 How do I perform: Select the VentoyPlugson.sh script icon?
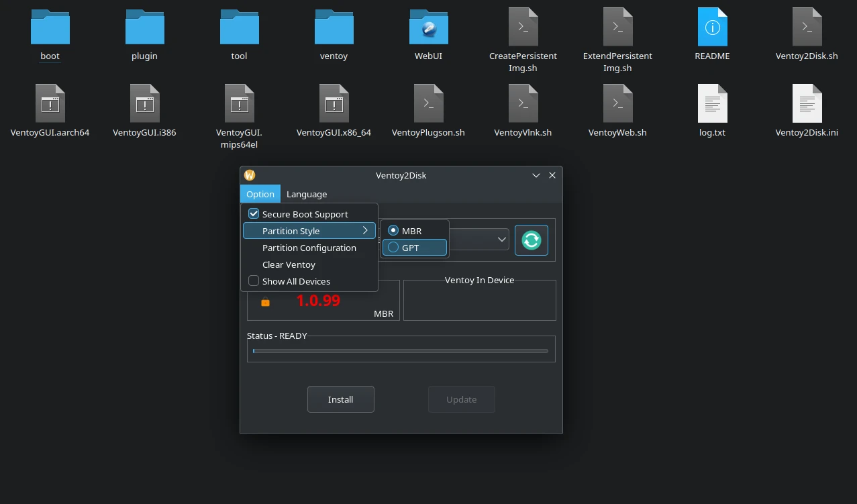[429, 103]
